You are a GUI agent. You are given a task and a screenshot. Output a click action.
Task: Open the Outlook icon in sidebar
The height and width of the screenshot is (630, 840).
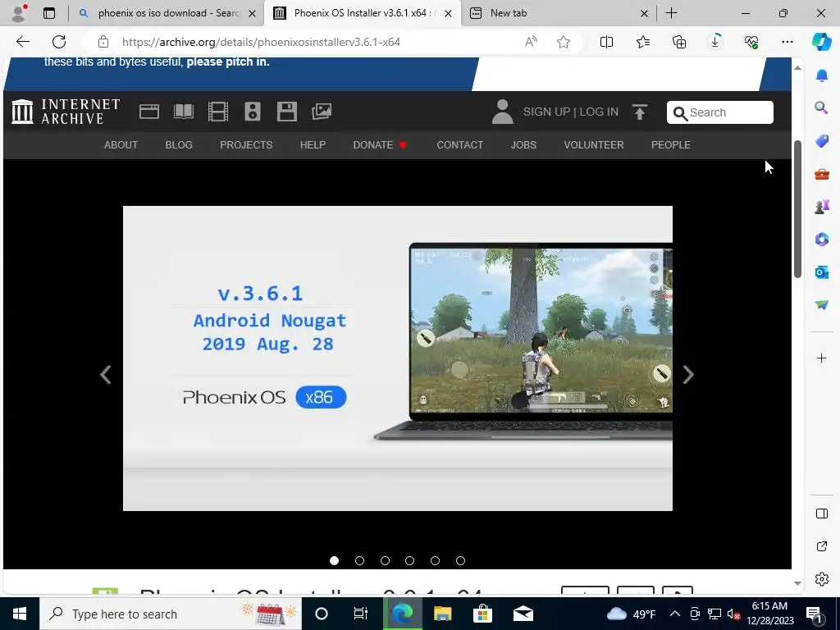click(x=822, y=272)
